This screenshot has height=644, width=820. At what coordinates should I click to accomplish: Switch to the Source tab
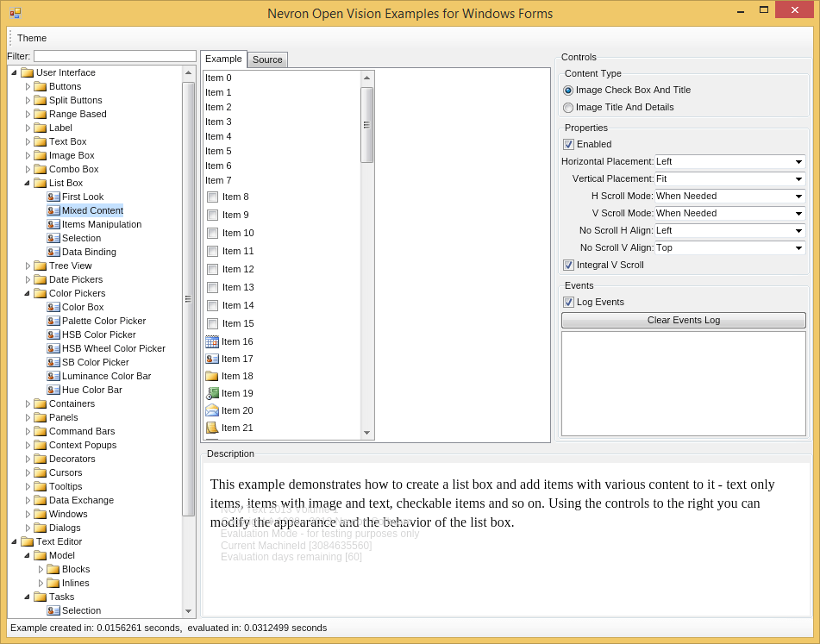[267, 59]
